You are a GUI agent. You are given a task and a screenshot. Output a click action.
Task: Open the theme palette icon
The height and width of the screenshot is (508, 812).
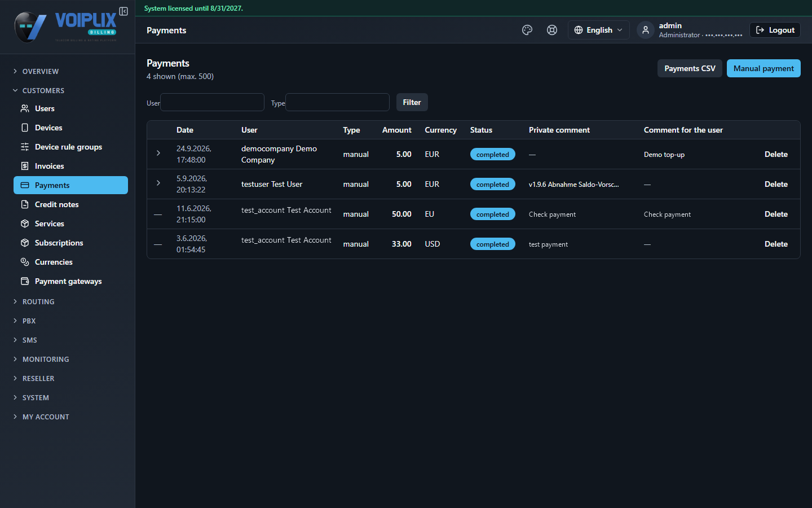pos(527,30)
